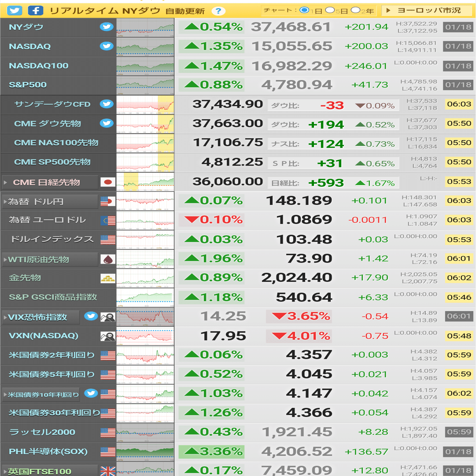Click the サンデーダウCFD update time 06:03

point(459,104)
